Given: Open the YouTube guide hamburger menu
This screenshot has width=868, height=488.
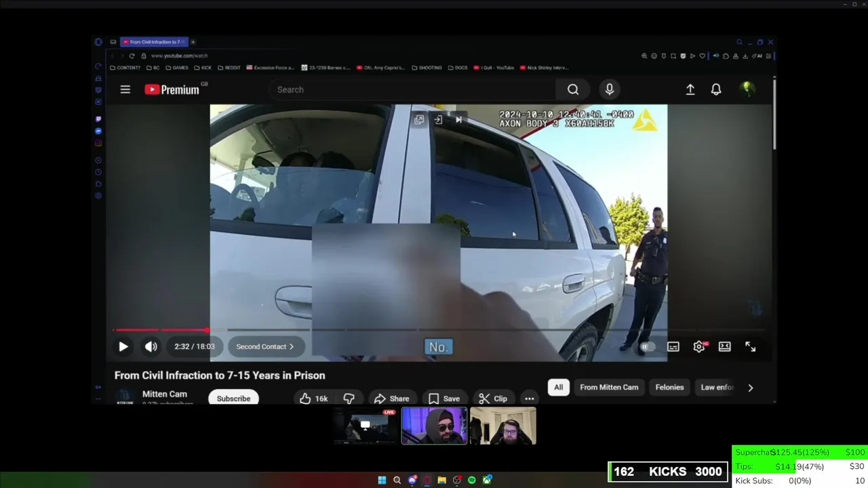Looking at the screenshot, I should point(125,89).
